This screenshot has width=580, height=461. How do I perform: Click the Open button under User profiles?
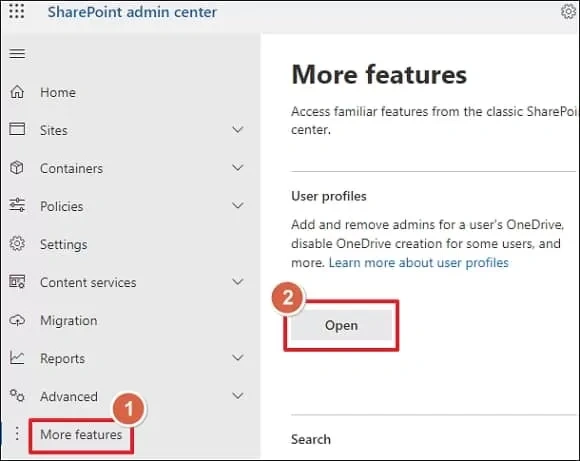[341, 325]
